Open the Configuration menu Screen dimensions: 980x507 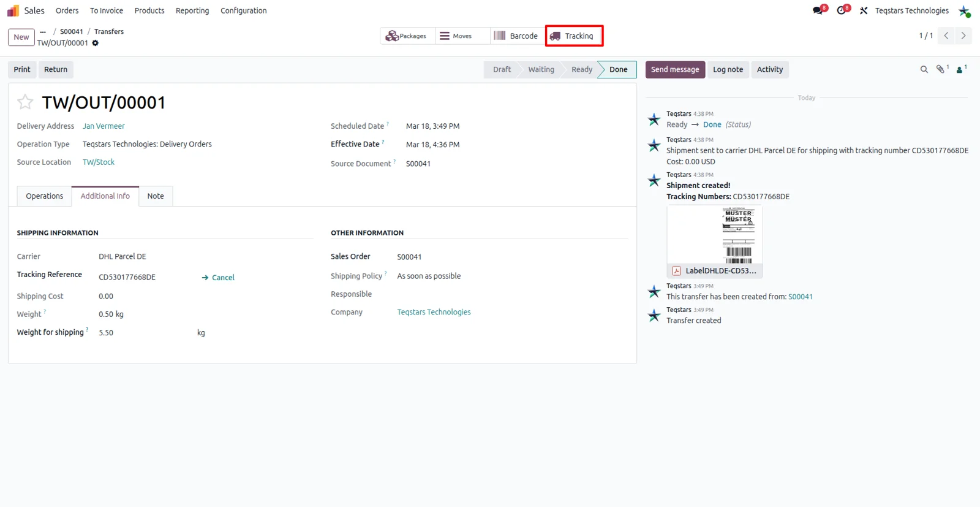244,10
